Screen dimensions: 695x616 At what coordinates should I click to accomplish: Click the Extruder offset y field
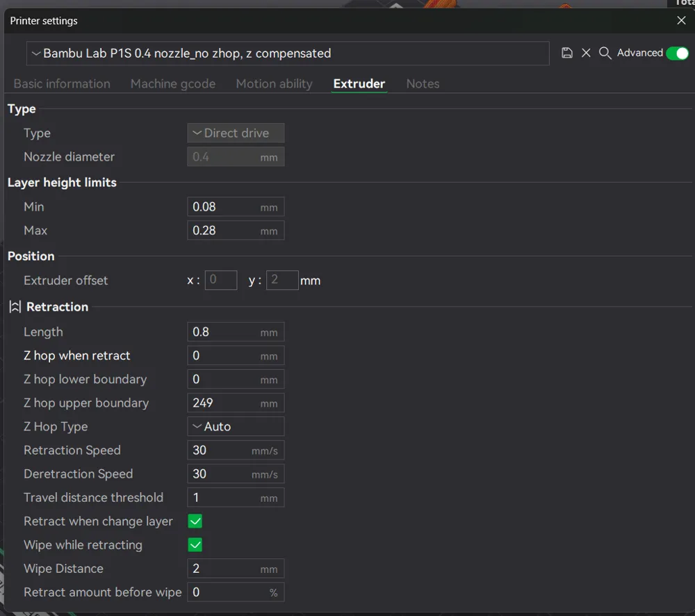(x=282, y=280)
